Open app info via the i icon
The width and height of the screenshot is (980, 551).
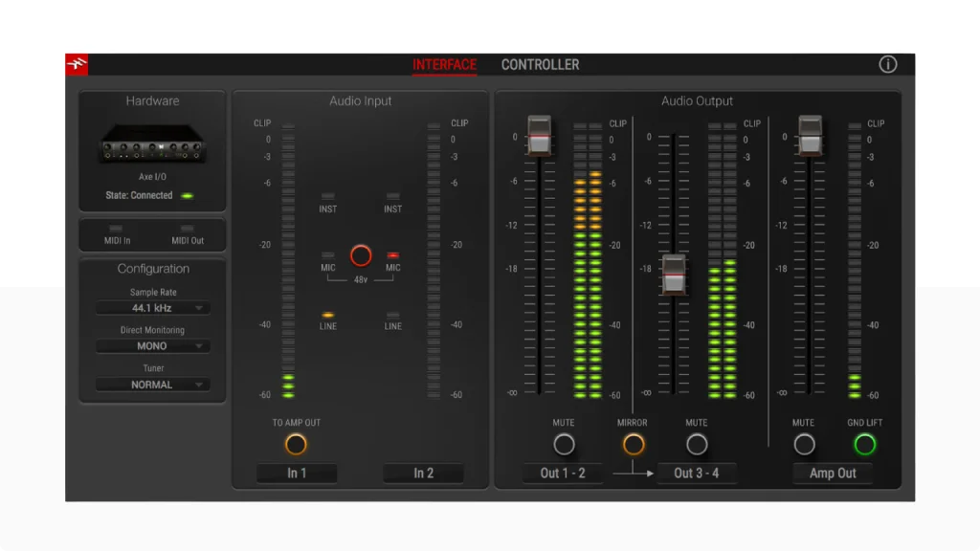[887, 64]
